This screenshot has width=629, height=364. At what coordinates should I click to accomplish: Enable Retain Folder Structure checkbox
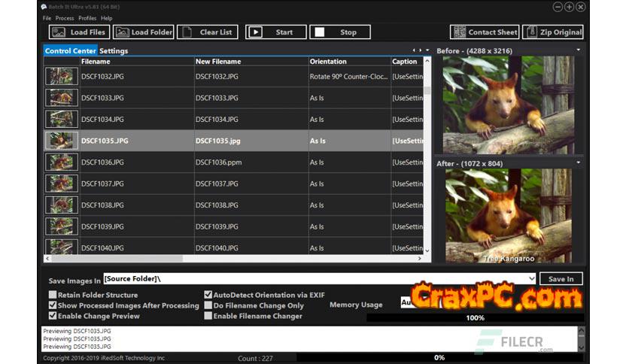53,295
